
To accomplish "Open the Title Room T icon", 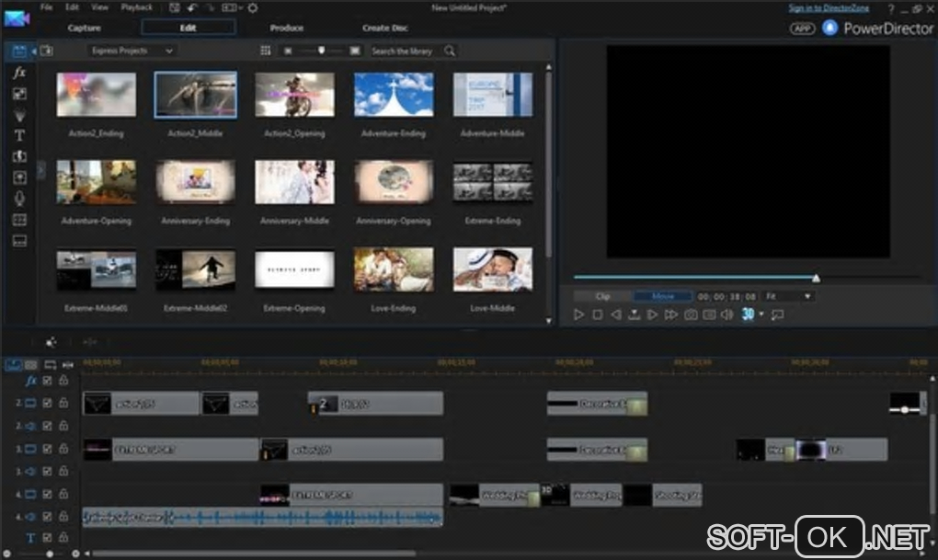I will click(x=19, y=135).
